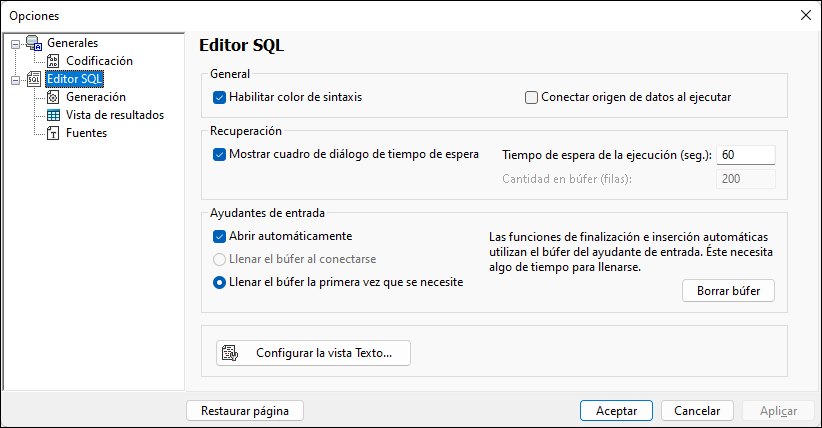Click the icon on Configurar la vista Texto button
Image resolution: width=822 pixels, height=428 pixels.
[229, 353]
